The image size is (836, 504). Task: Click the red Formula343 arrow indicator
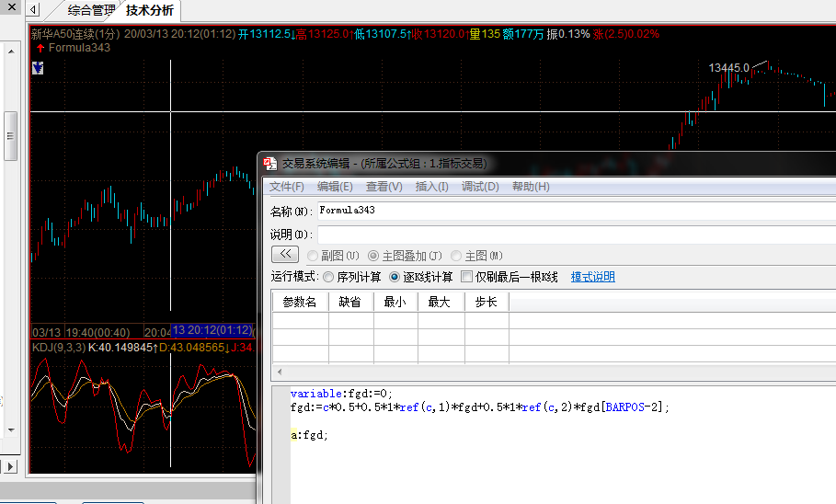coord(40,48)
